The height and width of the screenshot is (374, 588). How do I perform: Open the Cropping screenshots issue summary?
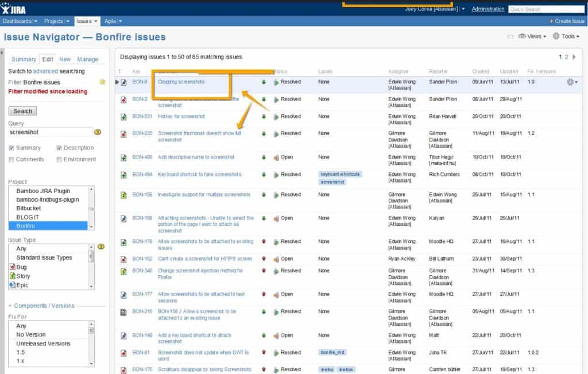point(181,82)
